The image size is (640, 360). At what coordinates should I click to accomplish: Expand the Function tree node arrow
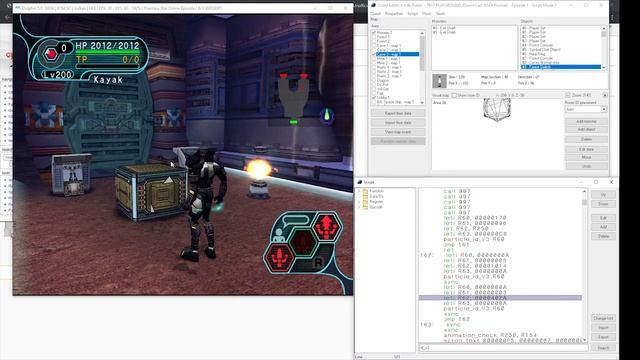360,191
